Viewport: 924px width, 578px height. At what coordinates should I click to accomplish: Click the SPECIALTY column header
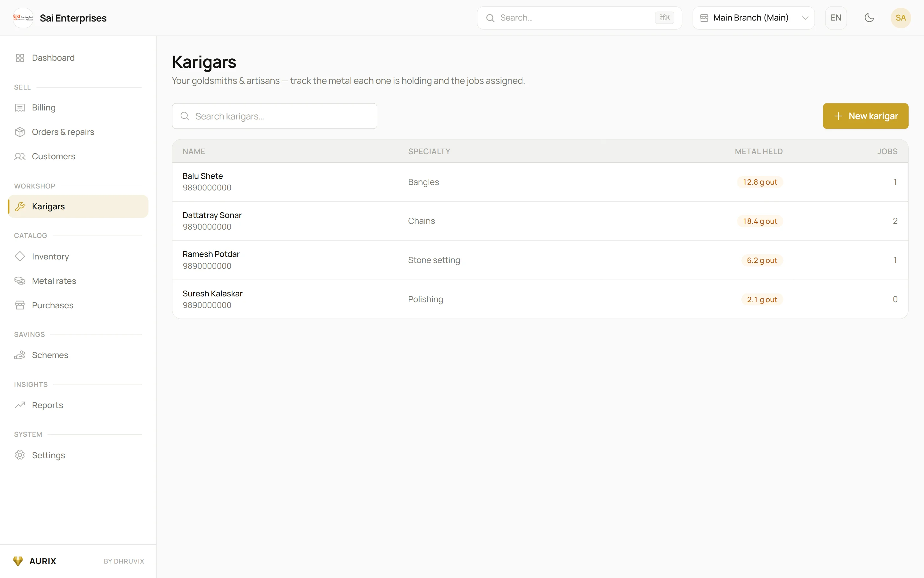[x=429, y=151]
